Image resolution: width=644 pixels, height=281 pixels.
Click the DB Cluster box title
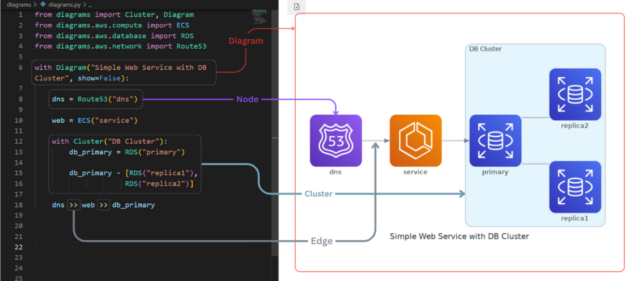pyautogui.click(x=485, y=49)
